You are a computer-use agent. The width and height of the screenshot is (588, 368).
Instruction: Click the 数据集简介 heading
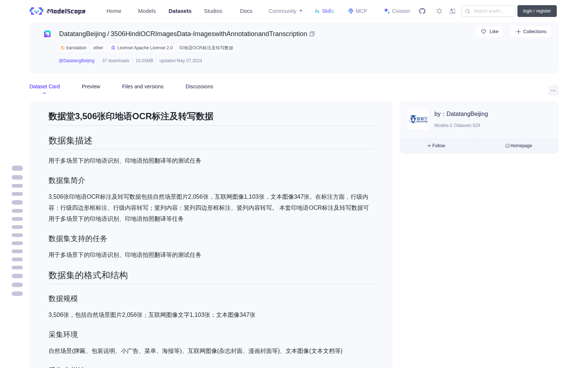(67, 180)
